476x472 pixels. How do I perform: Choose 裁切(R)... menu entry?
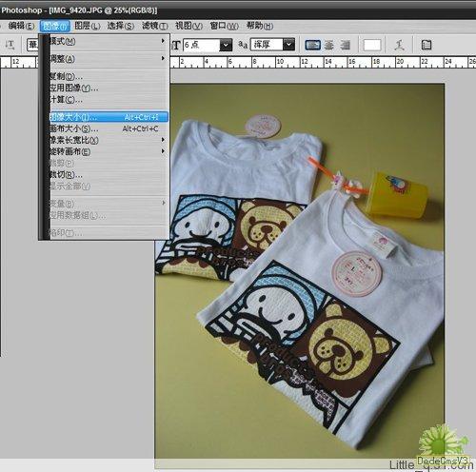point(109,174)
